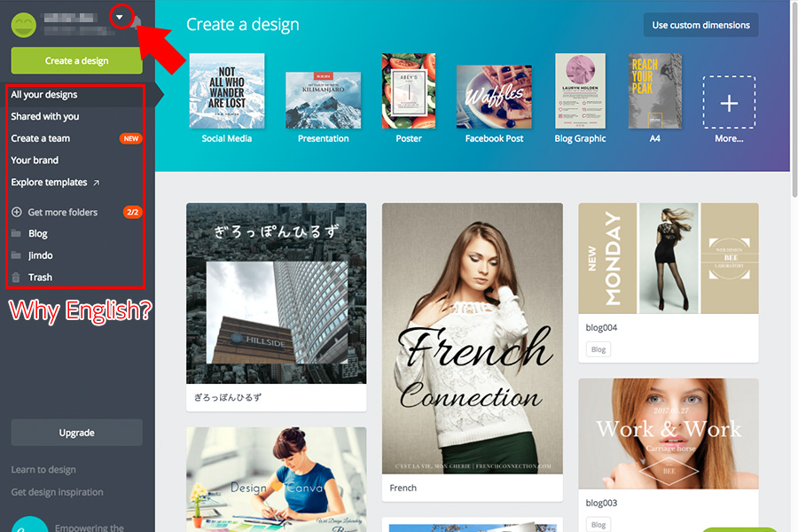Click the green smiley profile avatar
This screenshot has width=798, height=532.
tap(23, 25)
